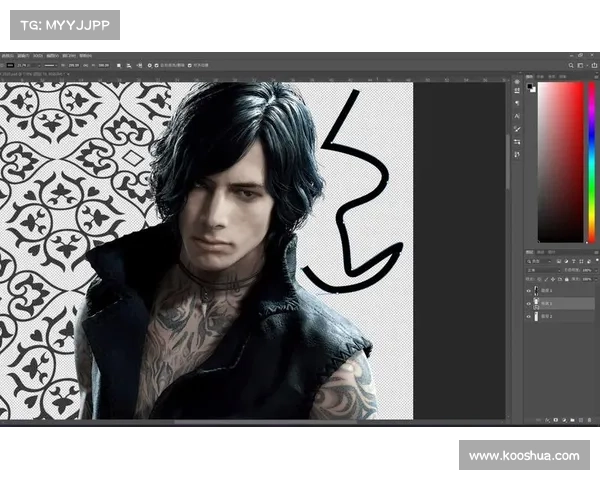Toggle visibility of the bottom layer

pos(530,317)
